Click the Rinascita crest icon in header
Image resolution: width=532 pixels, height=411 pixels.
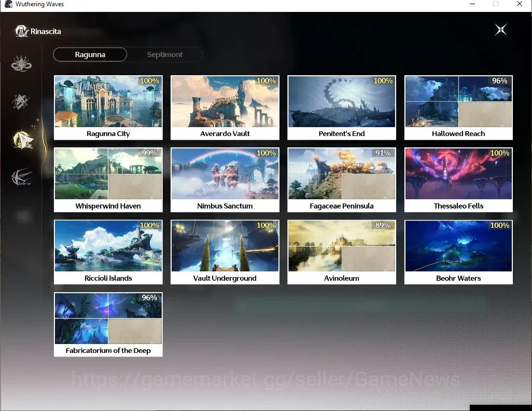(21, 31)
